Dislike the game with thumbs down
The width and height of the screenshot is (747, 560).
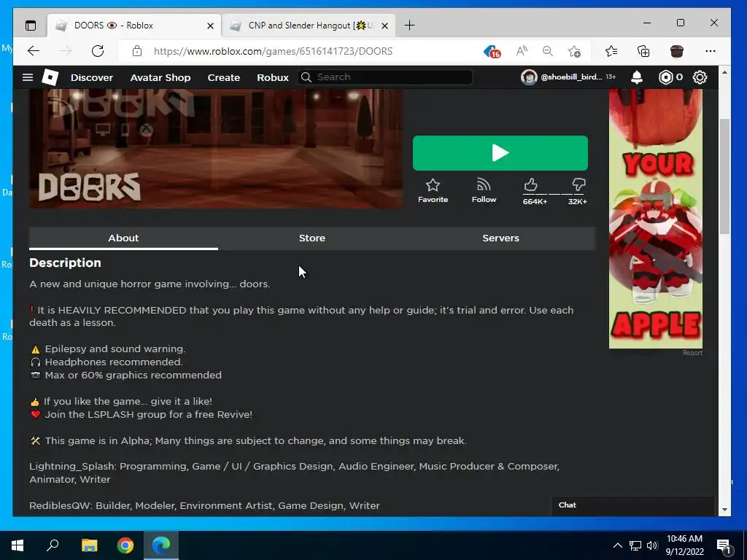click(578, 184)
